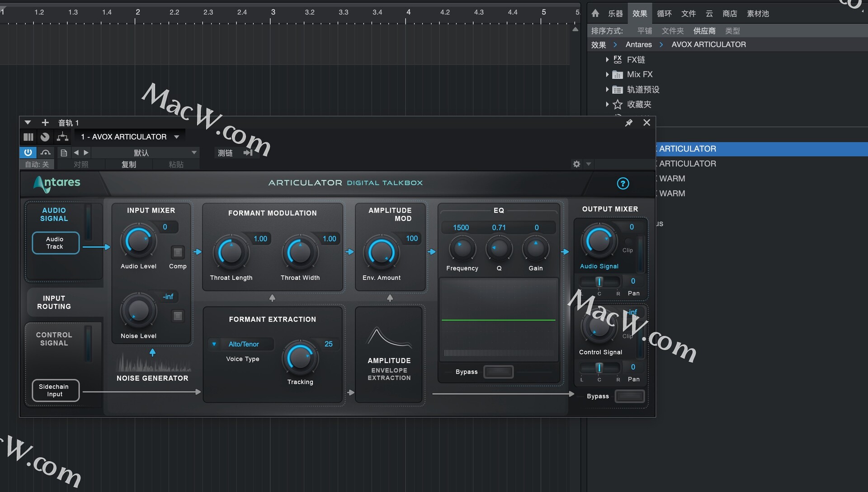Toggle the plugin power activate button

click(x=28, y=152)
